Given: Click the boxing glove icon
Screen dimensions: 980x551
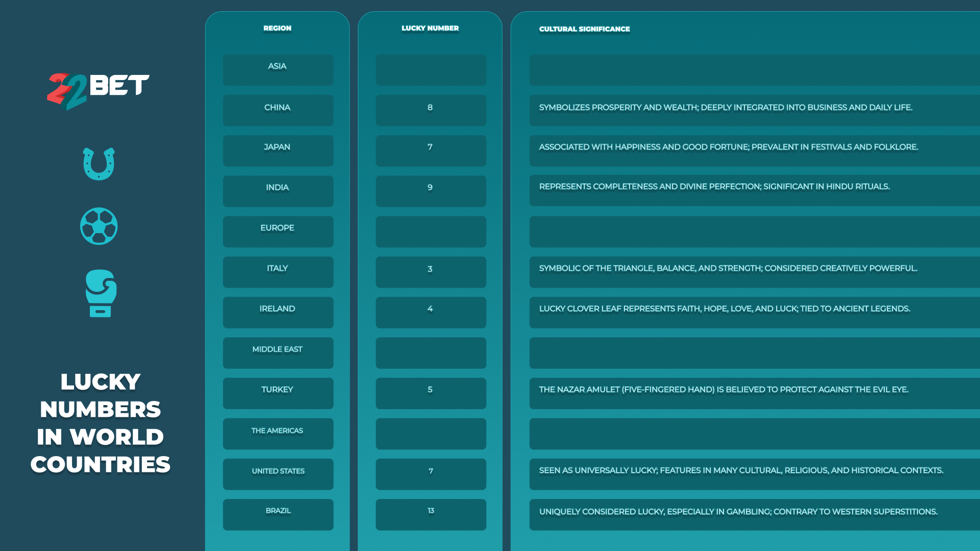Looking at the screenshot, I should pos(101,293).
